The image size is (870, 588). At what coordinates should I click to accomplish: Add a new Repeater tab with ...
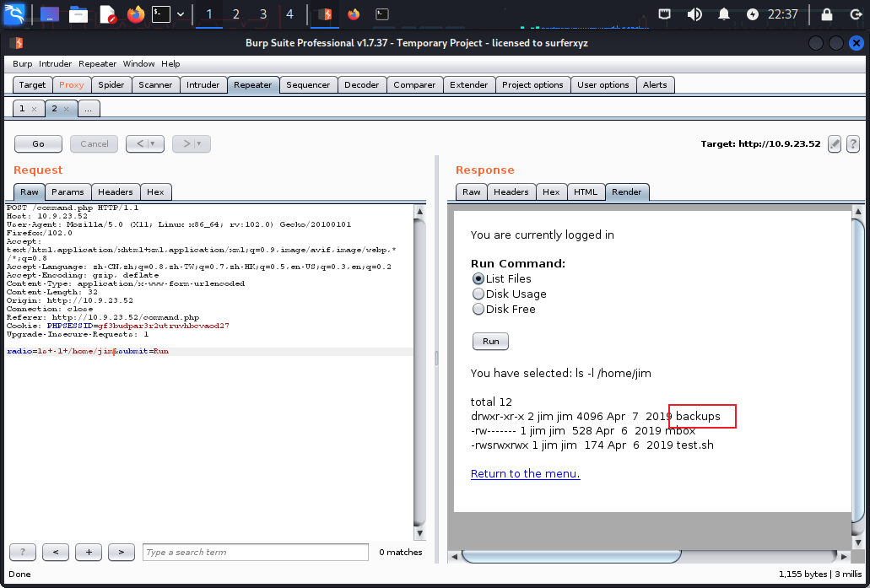(89, 109)
